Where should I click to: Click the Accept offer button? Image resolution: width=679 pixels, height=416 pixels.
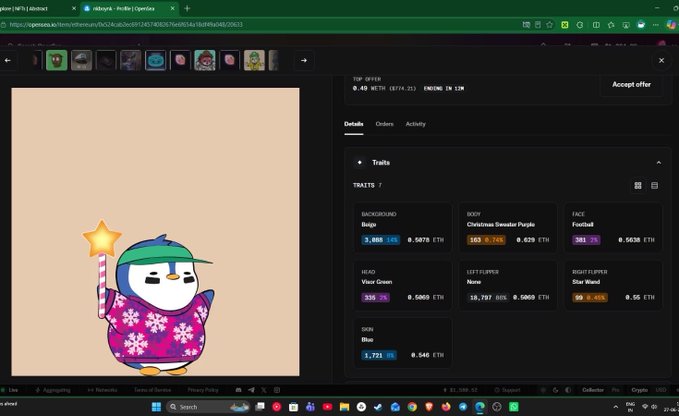631,84
